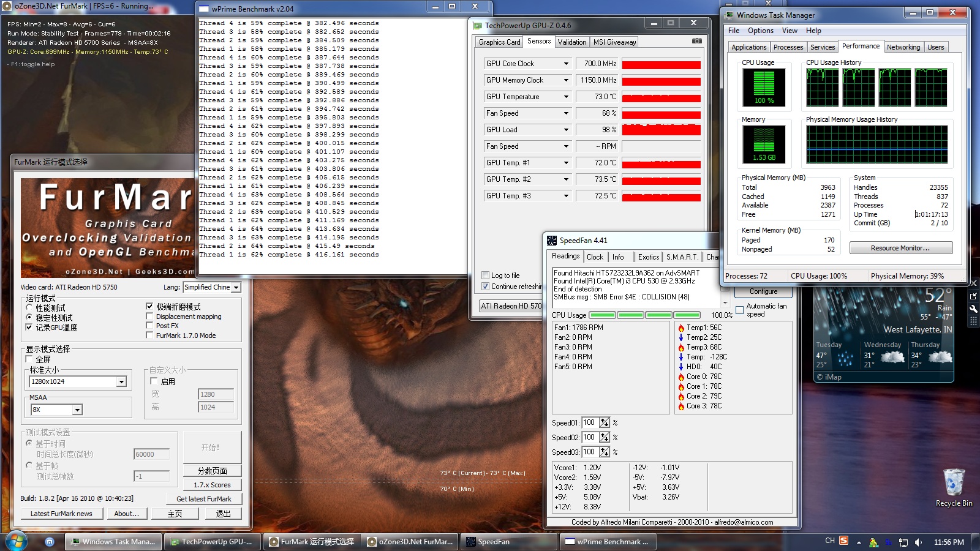Click the GPU-Z screenshot camera icon
Viewport: 980px width, 551px height.
point(696,41)
